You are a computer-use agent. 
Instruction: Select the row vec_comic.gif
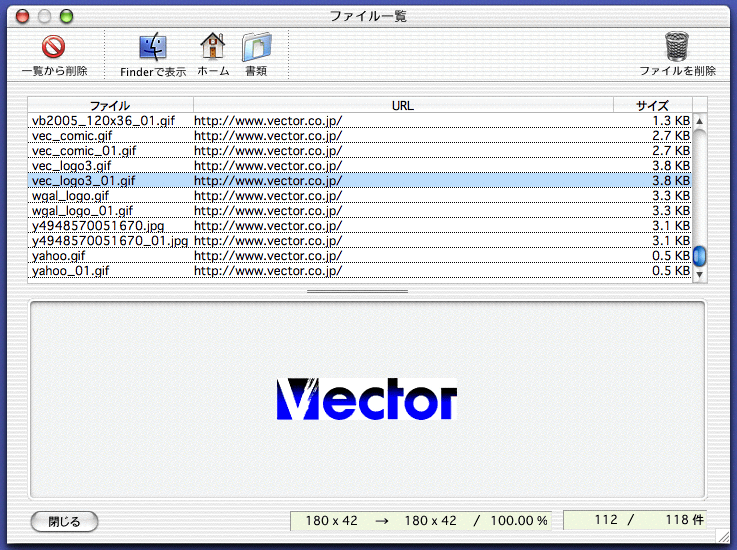(x=360, y=136)
